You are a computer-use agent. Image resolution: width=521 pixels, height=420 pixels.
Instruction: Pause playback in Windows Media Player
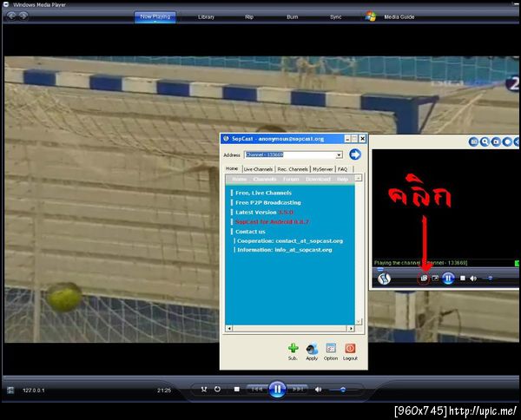point(277,389)
